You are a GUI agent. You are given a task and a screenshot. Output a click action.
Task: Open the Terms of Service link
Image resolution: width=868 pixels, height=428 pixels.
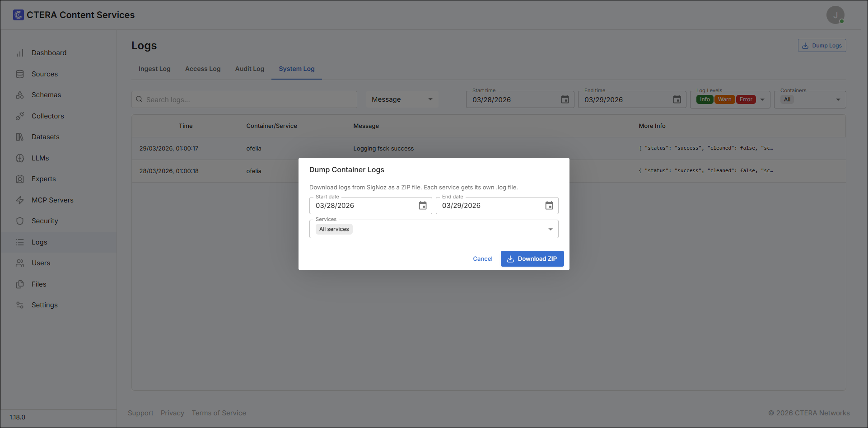pos(219,413)
